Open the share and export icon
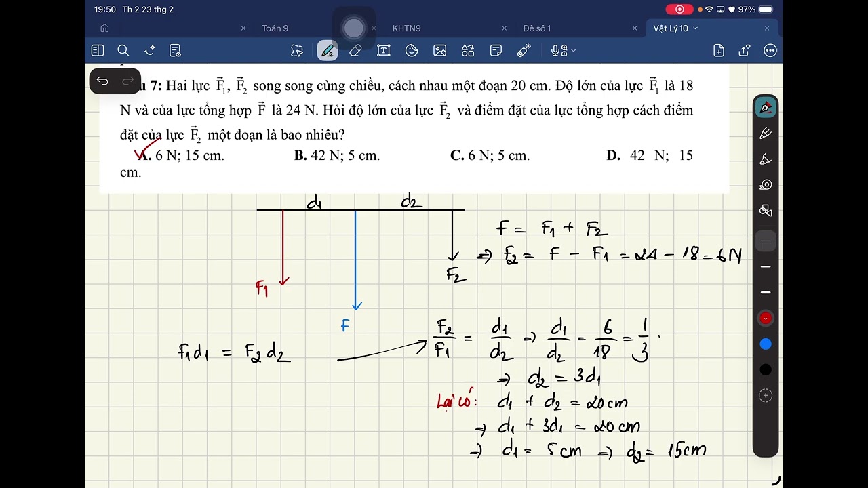 tap(744, 50)
